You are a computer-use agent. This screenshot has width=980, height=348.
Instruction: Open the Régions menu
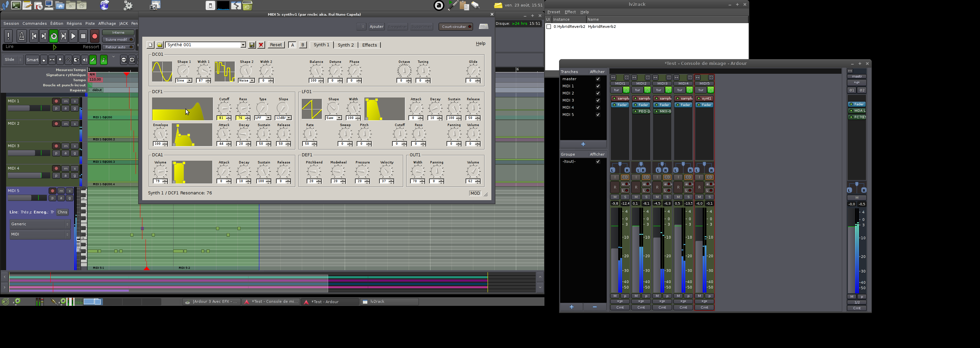pos(74,23)
